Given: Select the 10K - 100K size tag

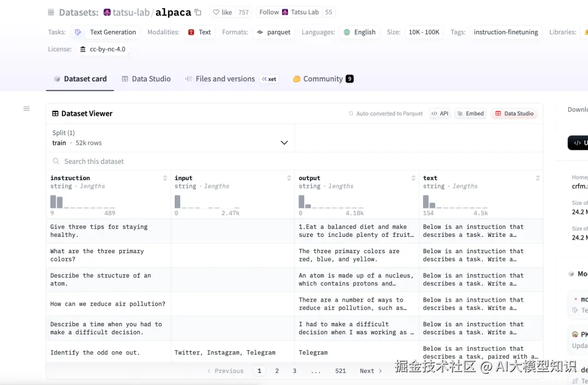Looking at the screenshot, I should [424, 32].
